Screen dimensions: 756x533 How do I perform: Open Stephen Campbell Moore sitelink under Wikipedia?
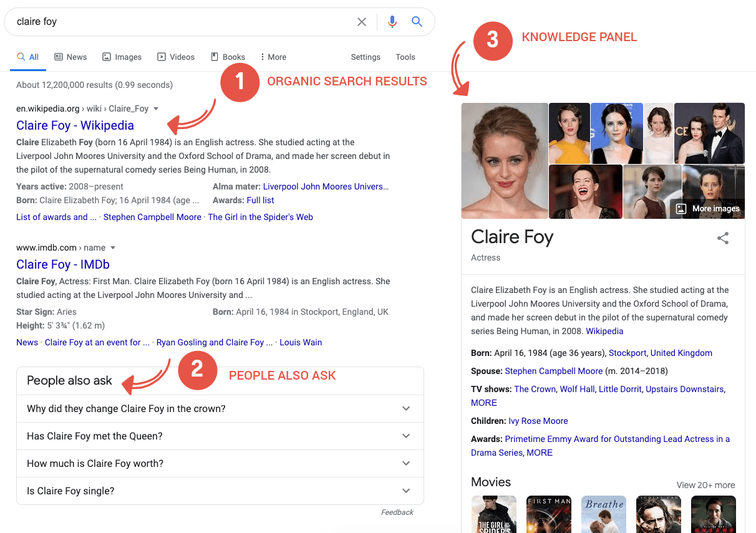coord(152,217)
